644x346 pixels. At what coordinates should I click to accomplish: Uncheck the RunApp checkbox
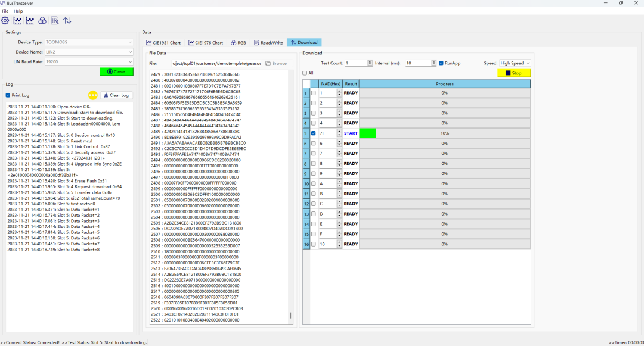pos(441,63)
